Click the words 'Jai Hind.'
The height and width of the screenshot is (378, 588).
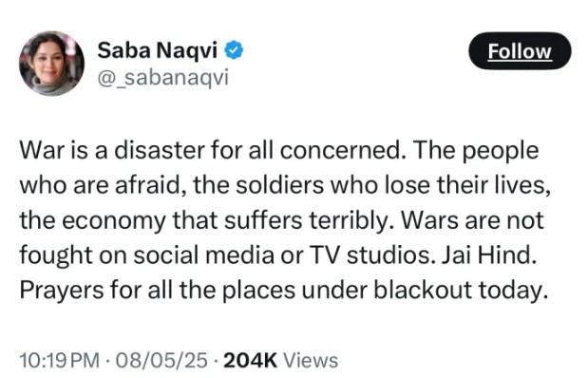click(489, 255)
